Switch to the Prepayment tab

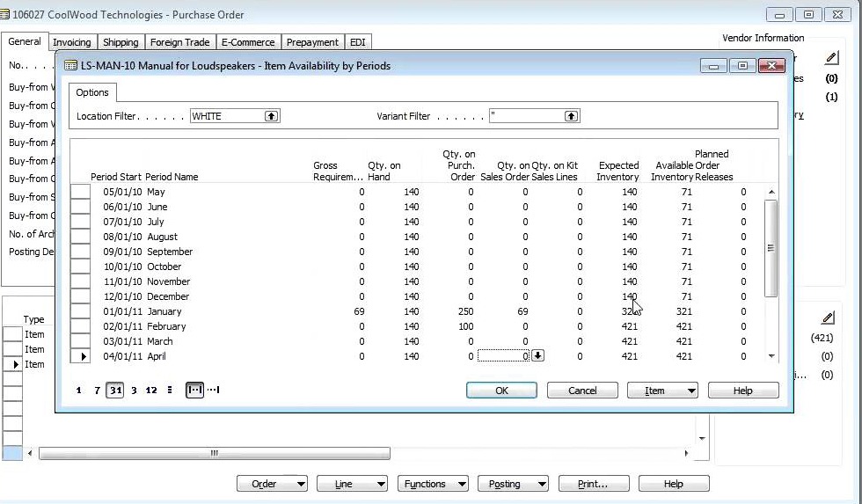point(312,42)
